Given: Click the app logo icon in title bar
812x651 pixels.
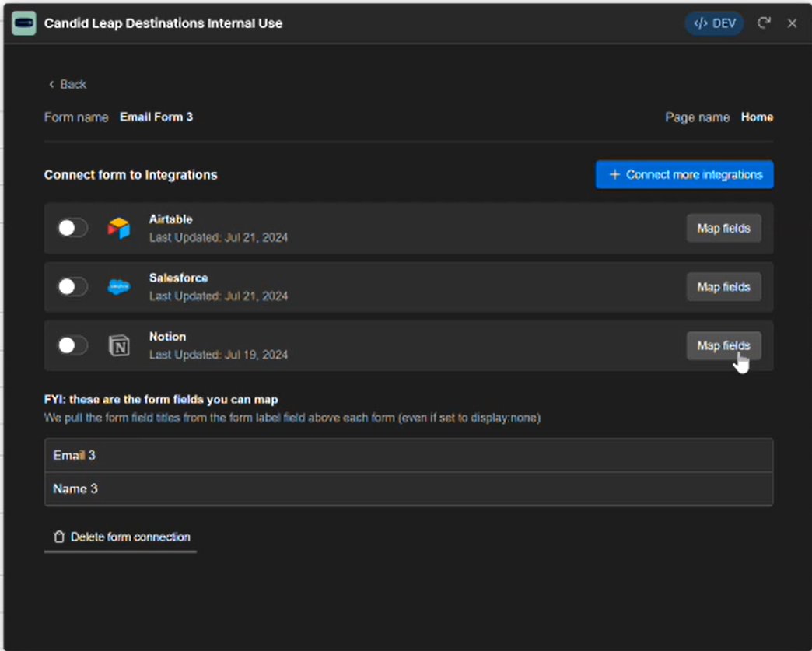Looking at the screenshot, I should [x=24, y=23].
